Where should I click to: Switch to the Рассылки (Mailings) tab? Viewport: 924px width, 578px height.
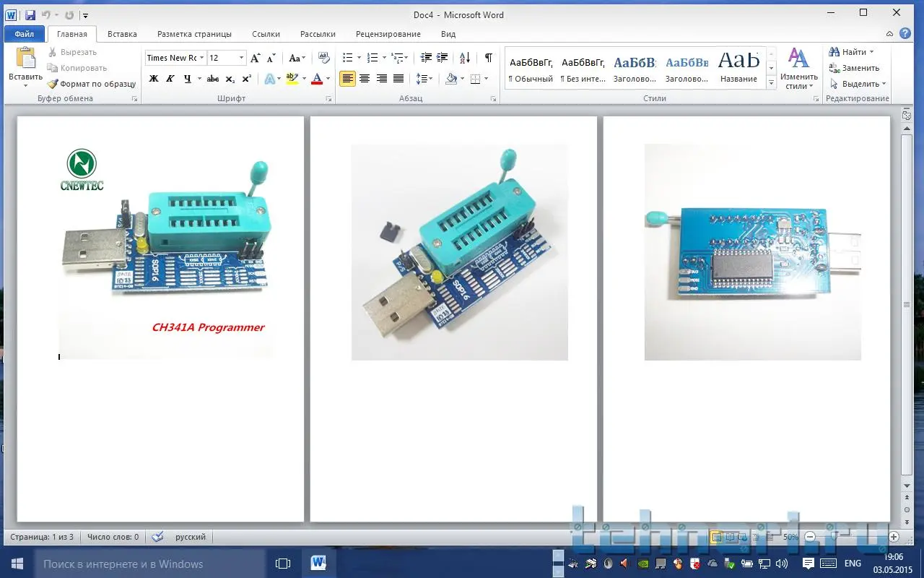(318, 34)
